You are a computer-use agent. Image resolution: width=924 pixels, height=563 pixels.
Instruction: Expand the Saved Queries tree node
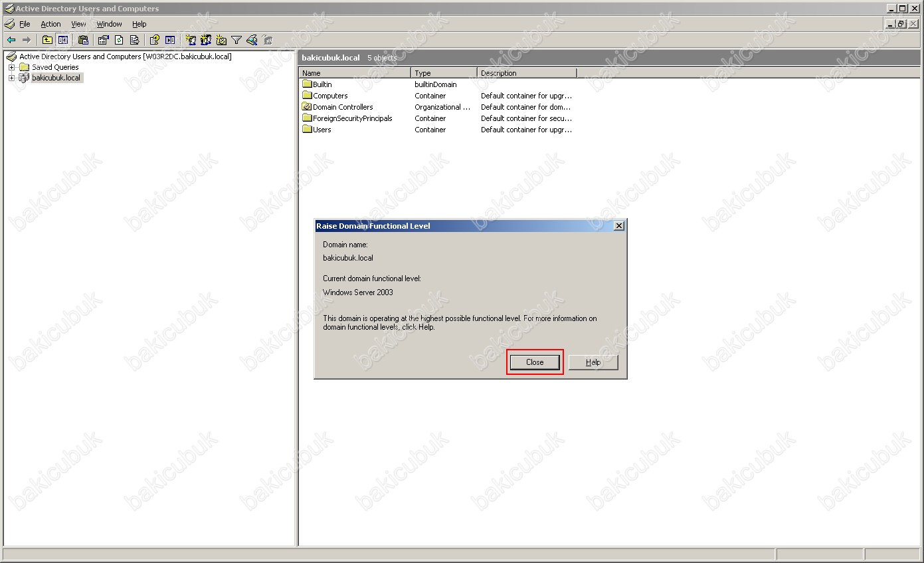click(11, 67)
